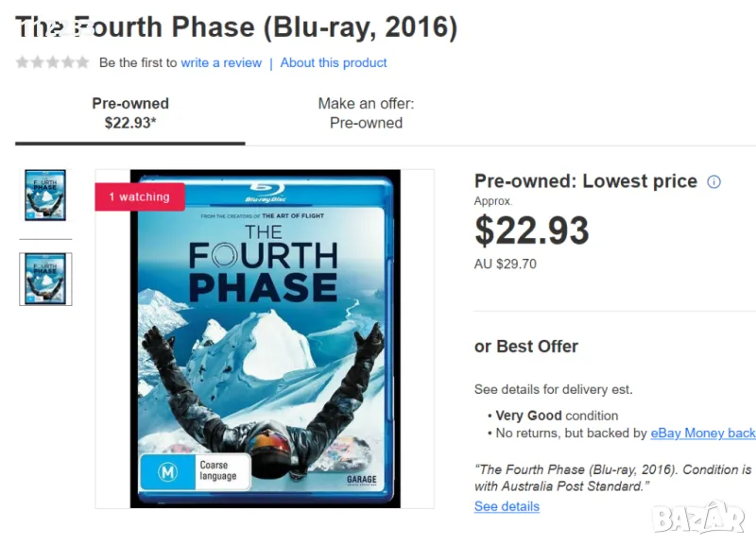Screen dimensions: 756x545
Task: Open the About this product link
Action: 334,62
